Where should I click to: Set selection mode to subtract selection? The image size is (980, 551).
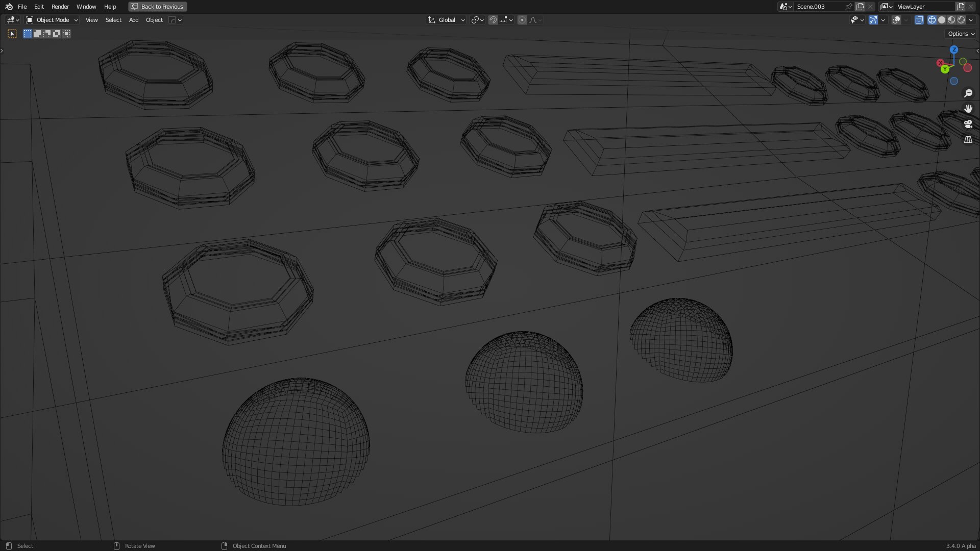pyautogui.click(x=47, y=34)
